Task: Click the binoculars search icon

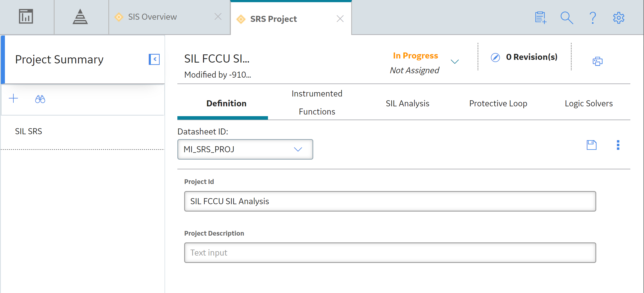Action: 40,99
